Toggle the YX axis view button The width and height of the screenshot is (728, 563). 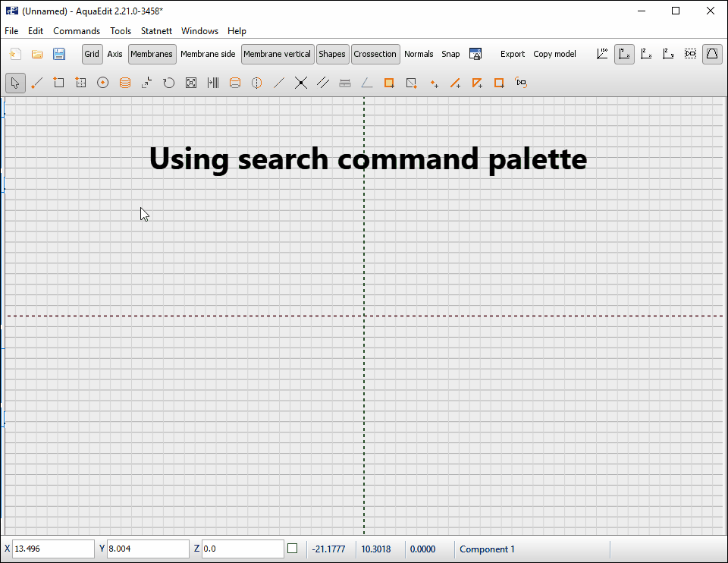(x=624, y=54)
